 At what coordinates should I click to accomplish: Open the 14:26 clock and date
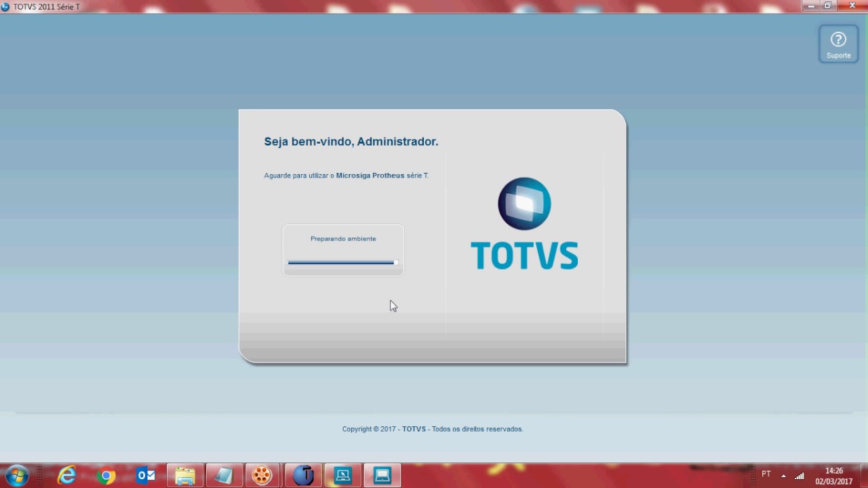point(834,476)
